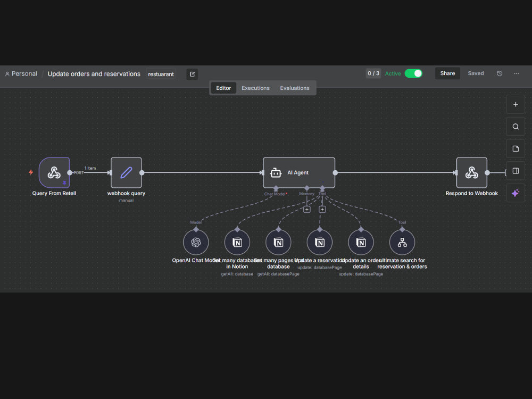Click the 'Query From Retell' label text
The height and width of the screenshot is (399, 532).
[x=54, y=194]
